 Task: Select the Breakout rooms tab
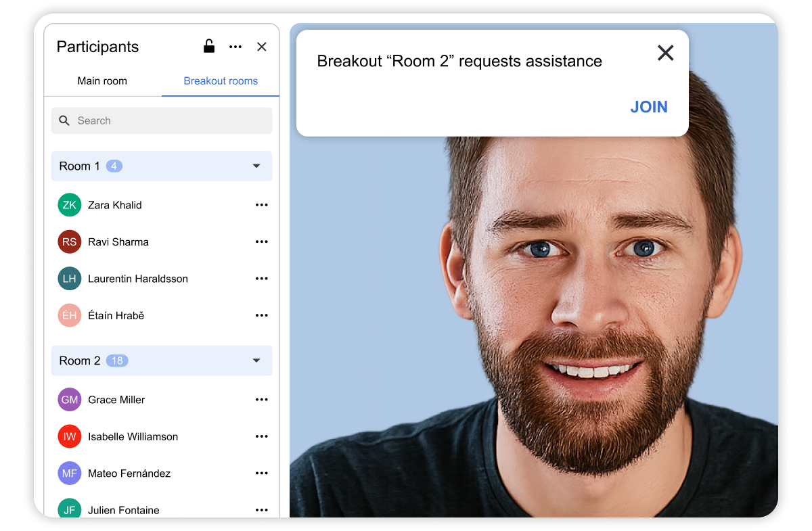(x=221, y=81)
